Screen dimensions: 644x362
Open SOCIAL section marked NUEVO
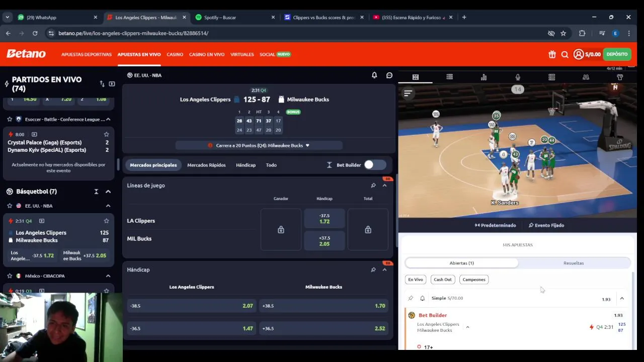coord(275,54)
